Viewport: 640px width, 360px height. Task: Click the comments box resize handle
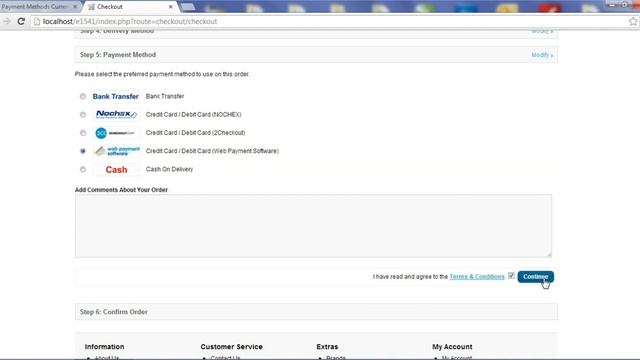click(x=549, y=255)
